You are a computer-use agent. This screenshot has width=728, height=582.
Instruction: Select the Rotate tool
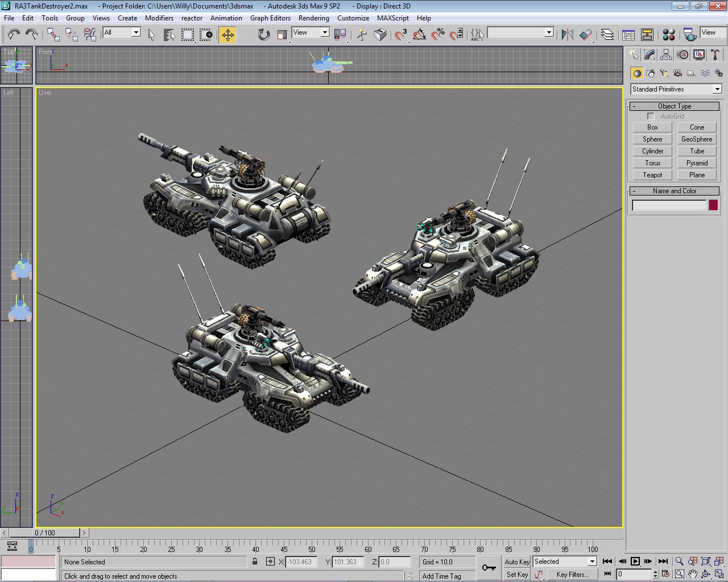coord(263,35)
